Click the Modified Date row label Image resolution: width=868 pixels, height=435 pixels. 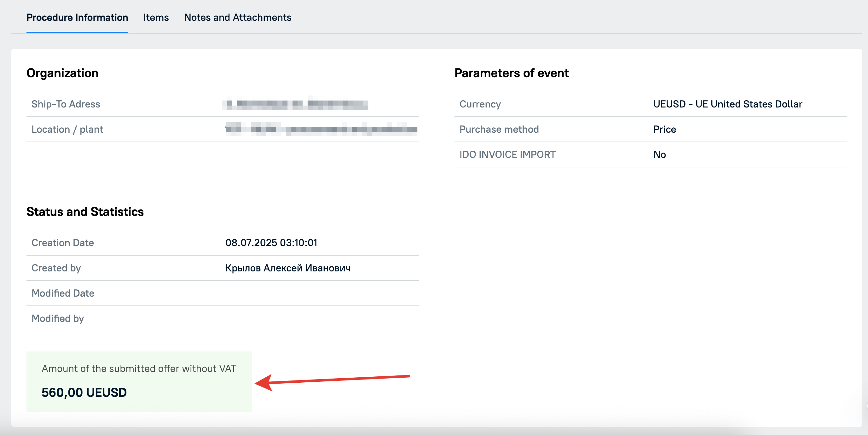63,293
